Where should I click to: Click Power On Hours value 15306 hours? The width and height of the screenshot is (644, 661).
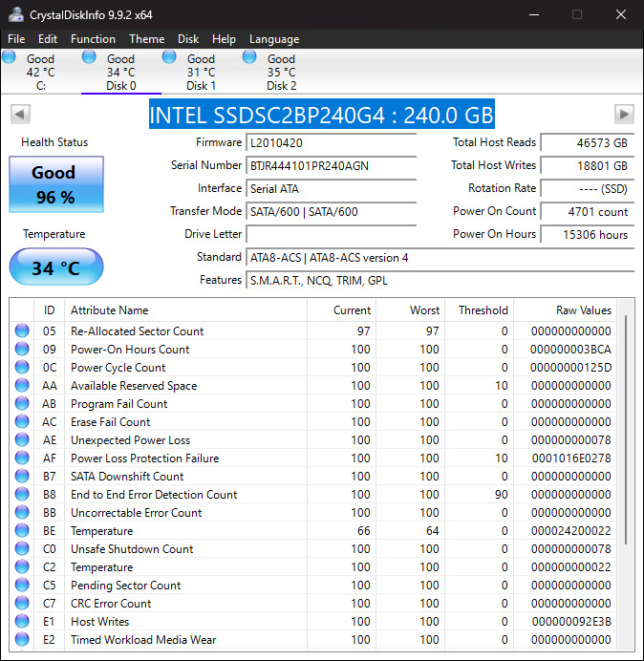pyautogui.click(x=588, y=234)
